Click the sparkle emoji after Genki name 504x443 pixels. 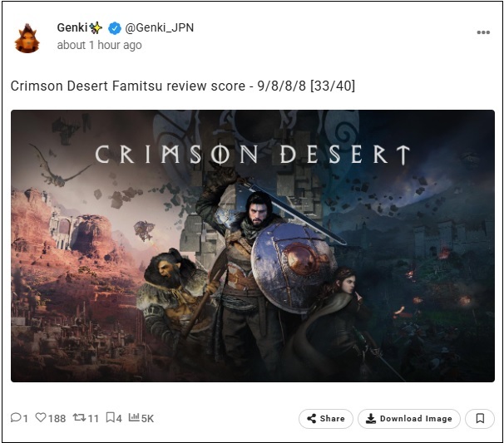coord(96,28)
